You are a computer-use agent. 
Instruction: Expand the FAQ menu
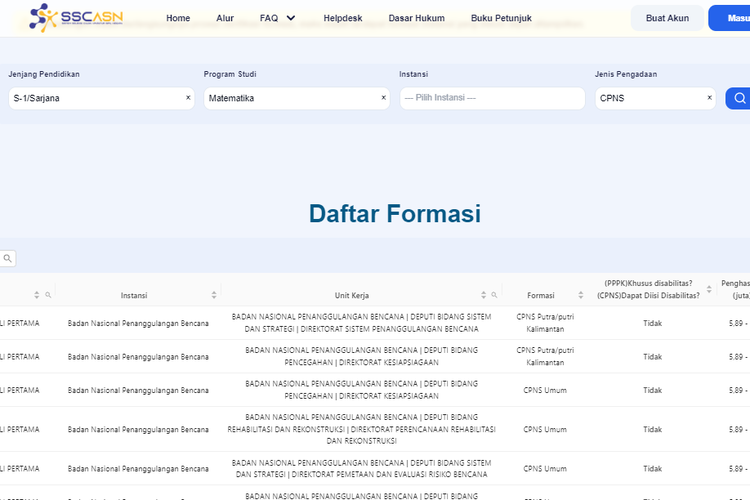click(277, 18)
